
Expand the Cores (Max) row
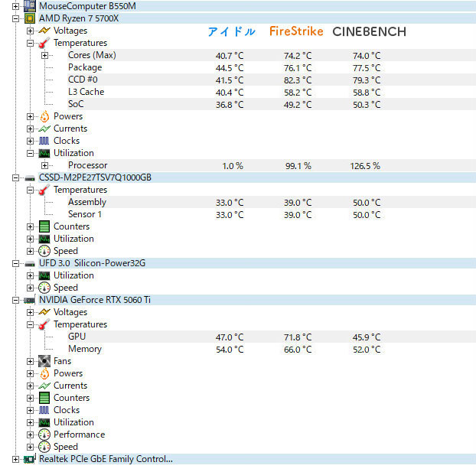pyautogui.click(x=44, y=55)
